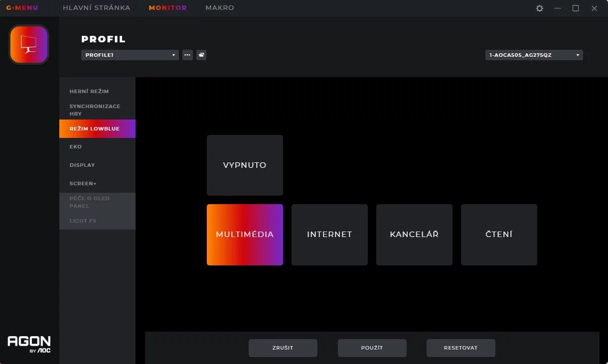Expand the 1-AOCA505_AG275QZ monitor dropdown
Screen dimensions: 608x364
534,55
